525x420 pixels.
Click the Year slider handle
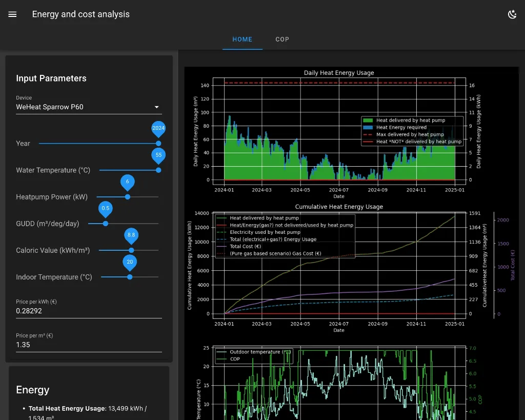158,144
